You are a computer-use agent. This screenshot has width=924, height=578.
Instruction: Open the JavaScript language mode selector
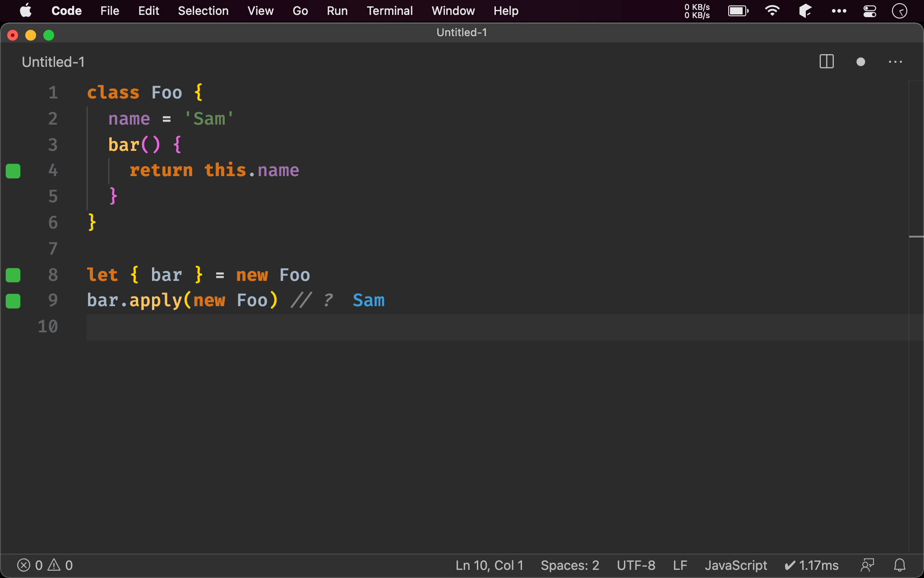(x=735, y=565)
